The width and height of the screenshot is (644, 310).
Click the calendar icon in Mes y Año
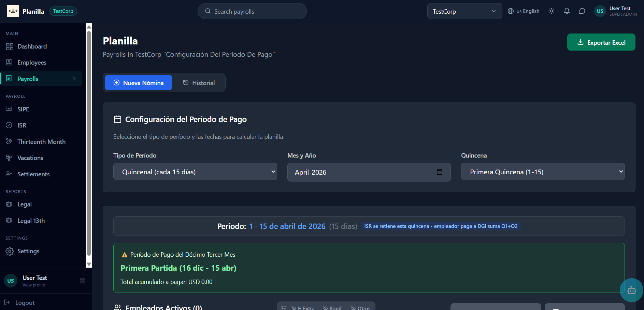coord(439,172)
